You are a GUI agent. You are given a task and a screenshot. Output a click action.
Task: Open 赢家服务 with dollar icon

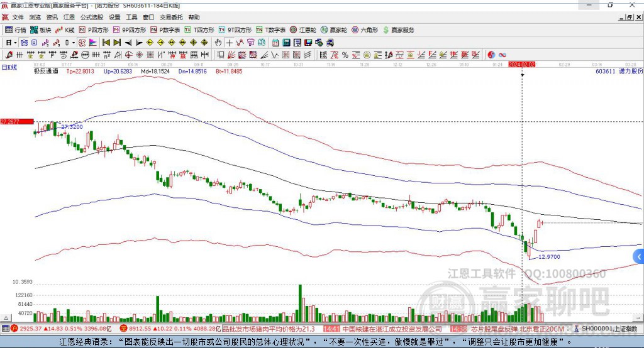(x=398, y=30)
